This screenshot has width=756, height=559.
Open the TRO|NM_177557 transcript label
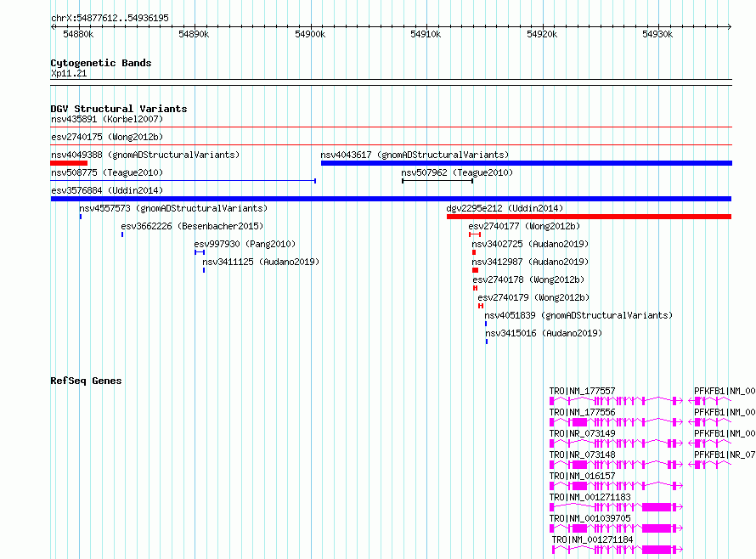coord(583,391)
